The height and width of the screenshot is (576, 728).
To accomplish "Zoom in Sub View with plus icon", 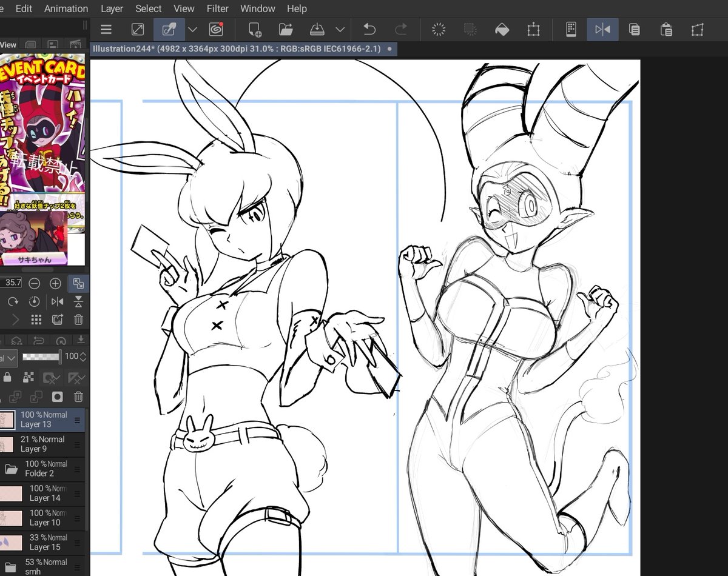I will [55, 283].
